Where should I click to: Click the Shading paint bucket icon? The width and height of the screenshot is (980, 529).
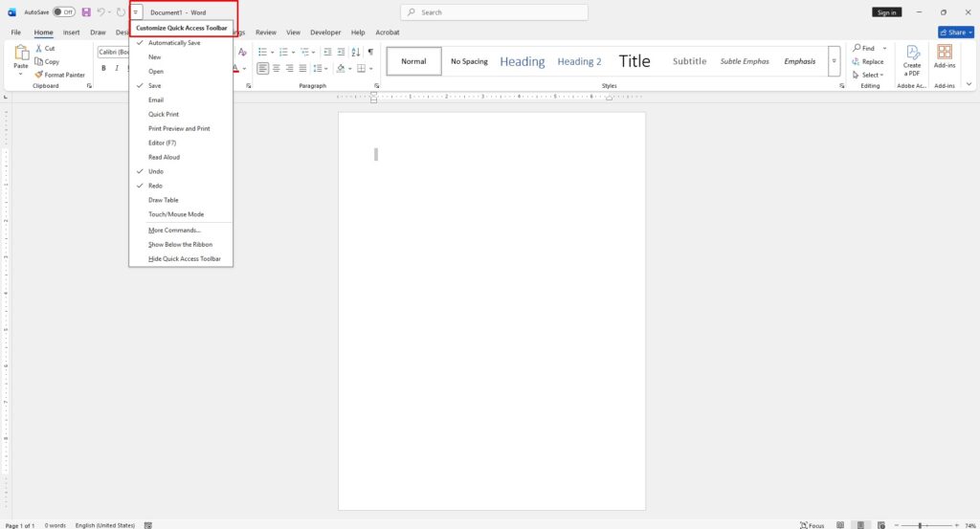click(341, 68)
